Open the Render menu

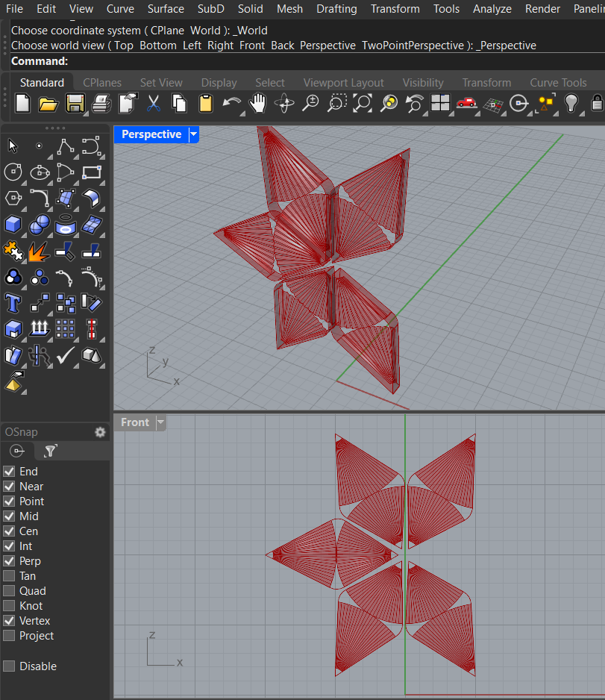pyautogui.click(x=542, y=9)
